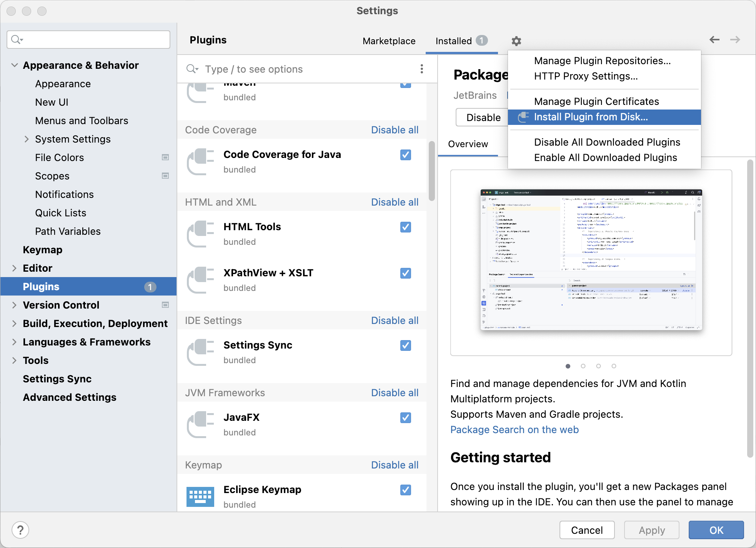Click Disable all for Keymap group
The width and height of the screenshot is (756, 548).
coord(395,465)
